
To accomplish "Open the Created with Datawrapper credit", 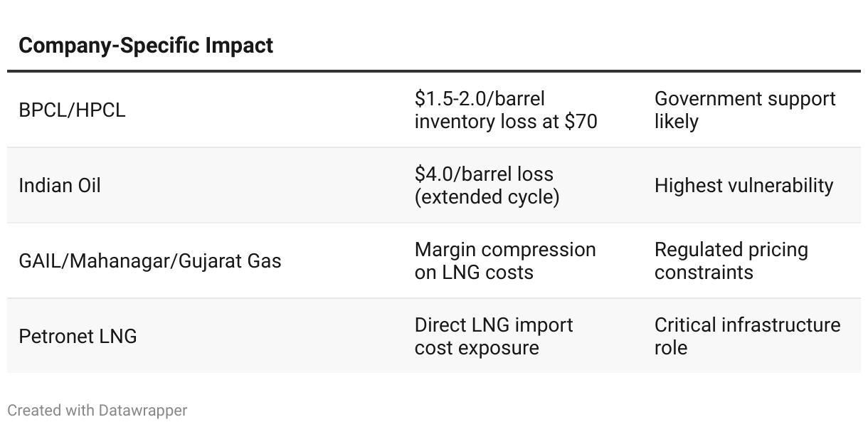I will [97, 411].
